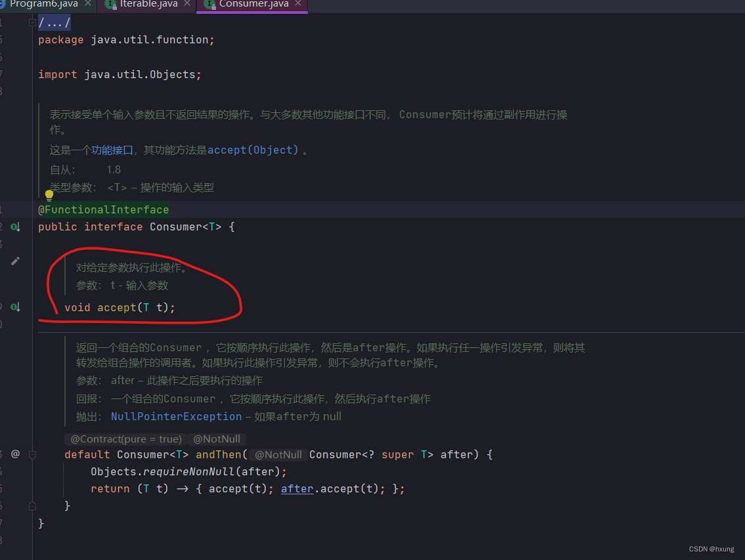Close the Consumer.java tab
The height and width of the screenshot is (560, 745).
[x=299, y=3]
